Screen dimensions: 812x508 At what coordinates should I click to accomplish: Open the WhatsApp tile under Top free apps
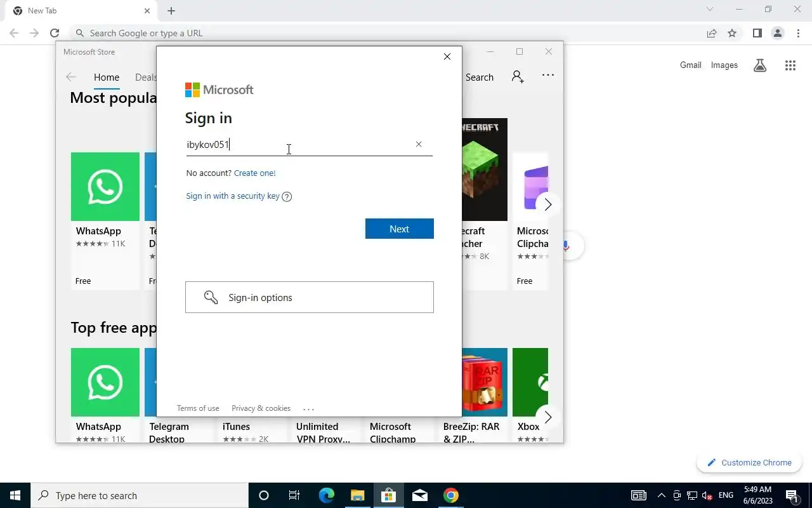[105, 395]
